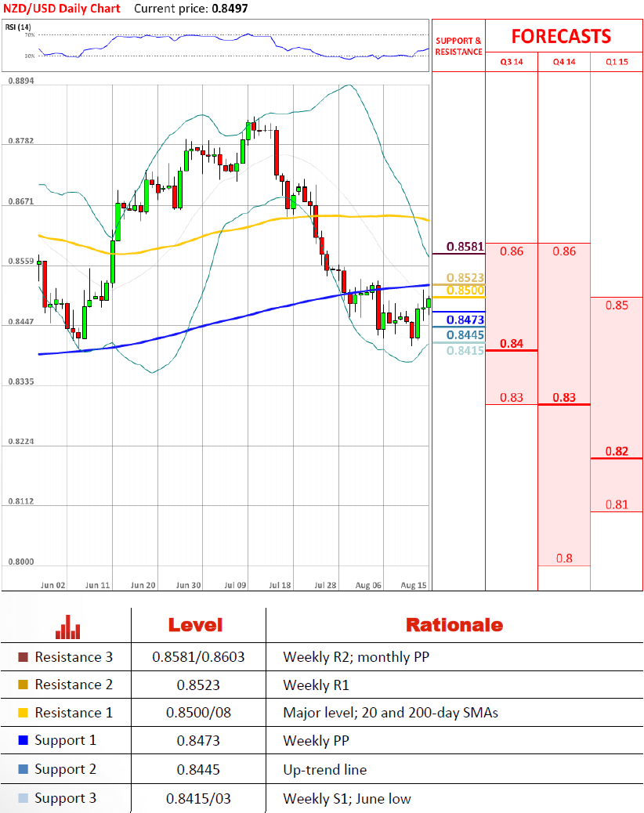Click the bold 0.83 Q4 14 forecast
This screenshot has height=813, width=644.
point(564,398)
